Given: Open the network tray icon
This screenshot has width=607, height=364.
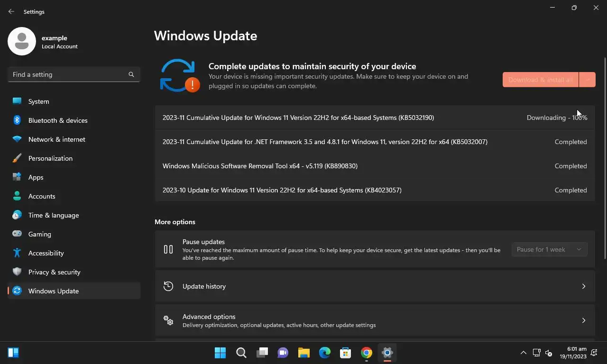Looking at the screenshot, I should coord(536,353).
